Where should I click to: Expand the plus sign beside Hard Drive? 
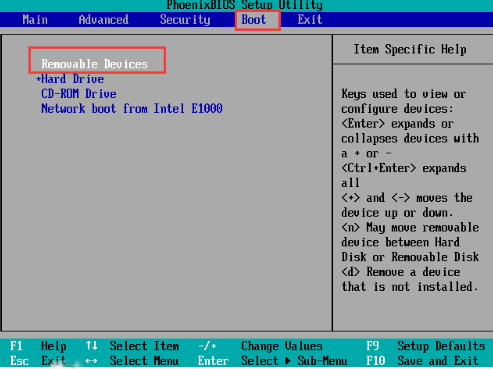38,79
